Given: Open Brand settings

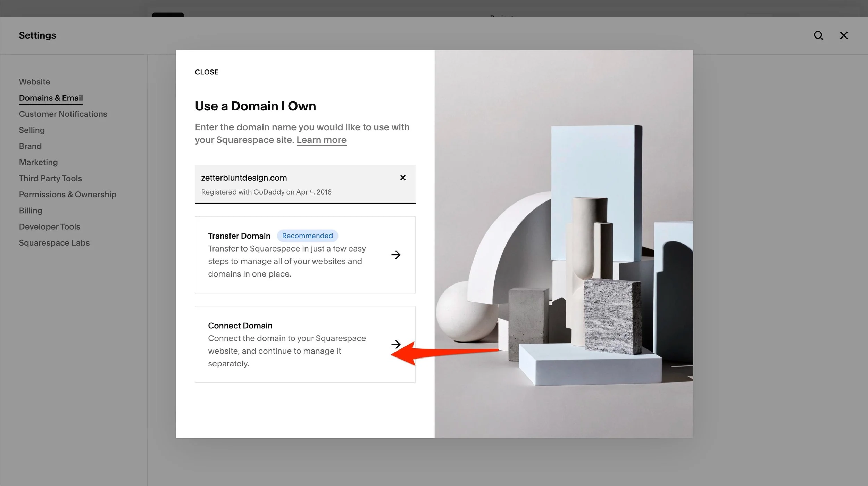Looking at the screenshot, I should [30, 146].
